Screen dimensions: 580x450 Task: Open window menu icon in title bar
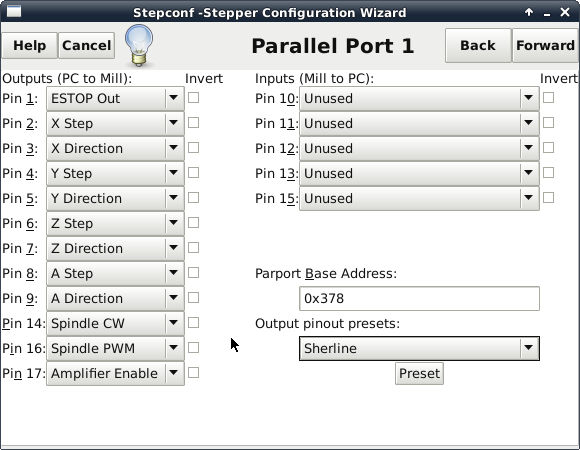click(14, 12)
